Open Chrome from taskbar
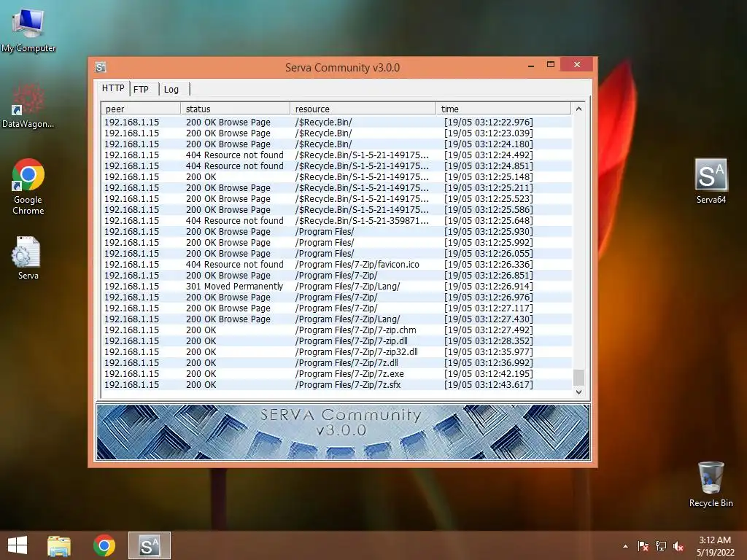 coord(104,545)
